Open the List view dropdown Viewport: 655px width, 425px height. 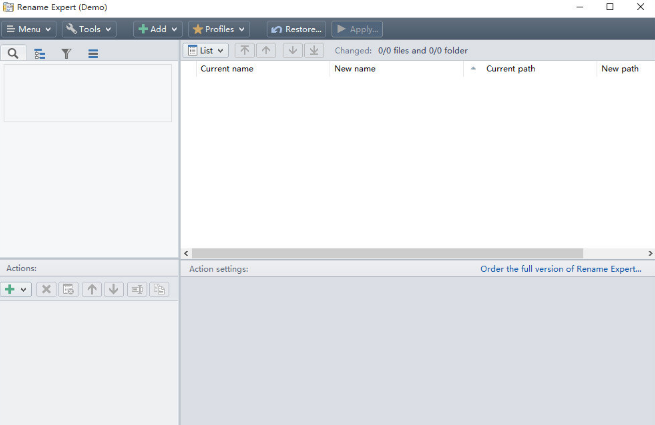click(206, 51)
